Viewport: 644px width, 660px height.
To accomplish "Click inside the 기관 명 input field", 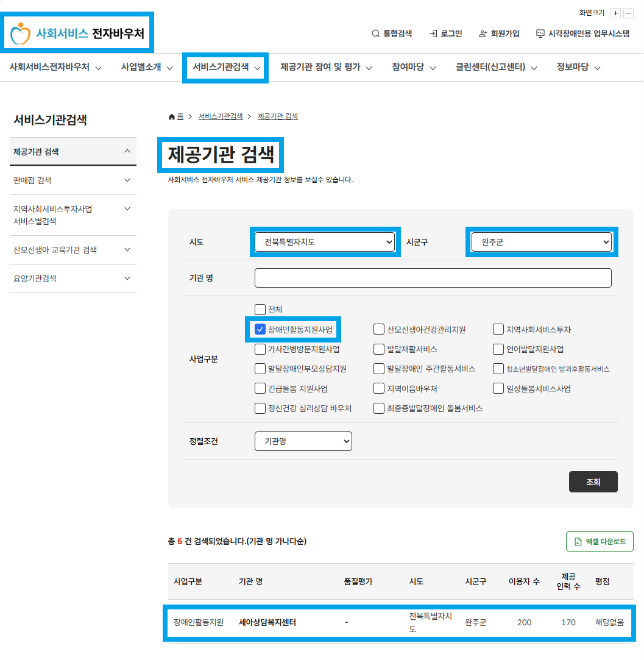I will click(x=433, y=277).
